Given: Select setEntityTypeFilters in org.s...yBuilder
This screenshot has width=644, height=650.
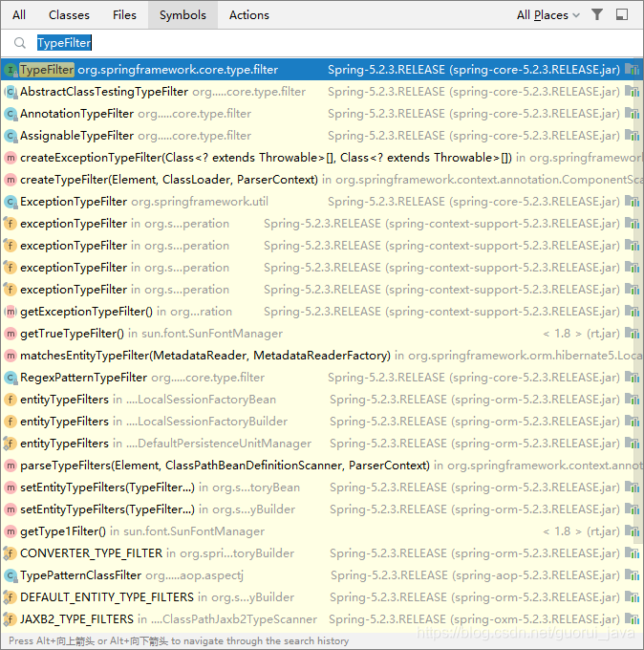Looking at the screenshot, I should [322, 509].
